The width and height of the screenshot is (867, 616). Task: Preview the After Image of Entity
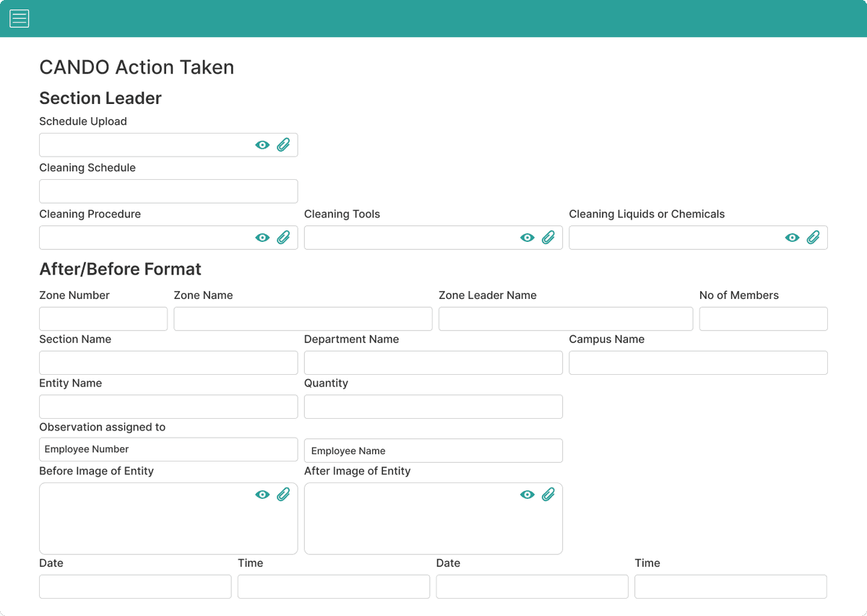click(527, 495)
